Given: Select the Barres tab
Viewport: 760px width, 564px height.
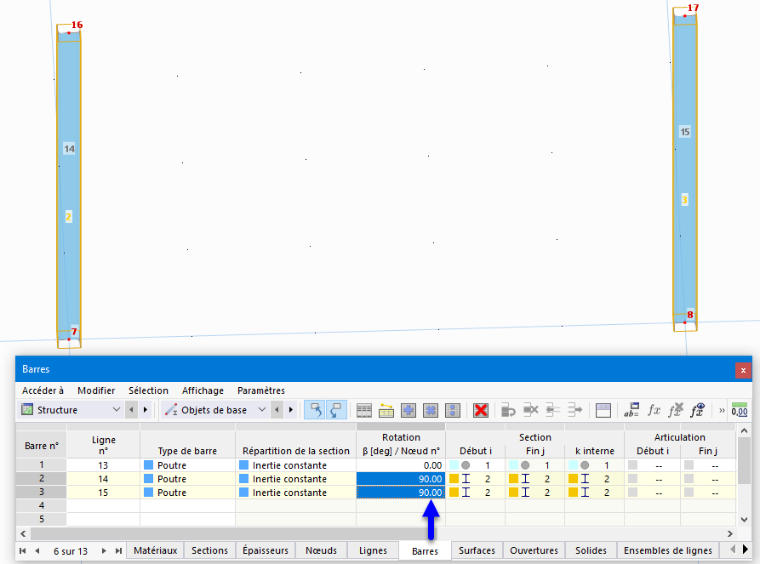Looking at the screenshot, I should tap(425, 551).
